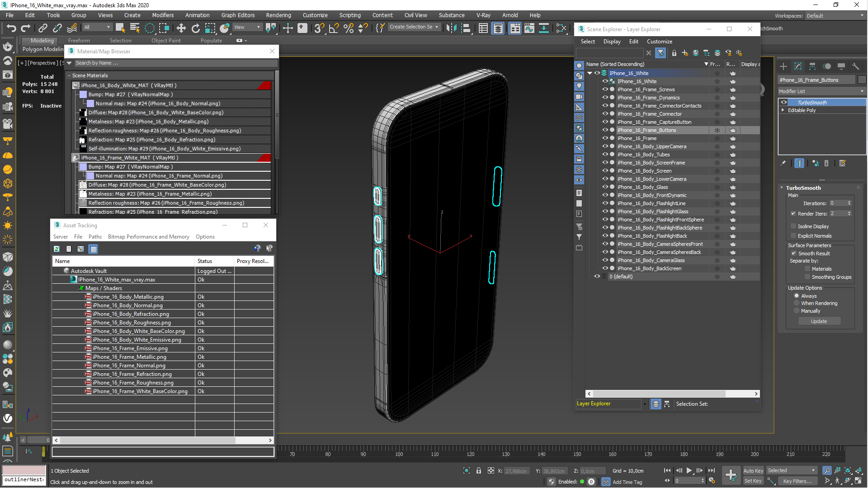Open the V-Ray menu
Image resolution: width=868 pixels, height=488 pixels.
(483, 15)
